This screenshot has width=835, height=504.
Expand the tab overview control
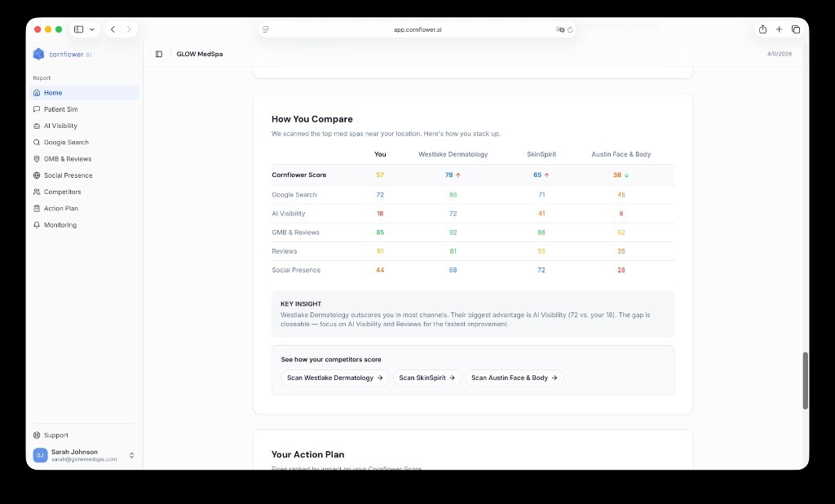pyautogui.click(x=797, y=29)
